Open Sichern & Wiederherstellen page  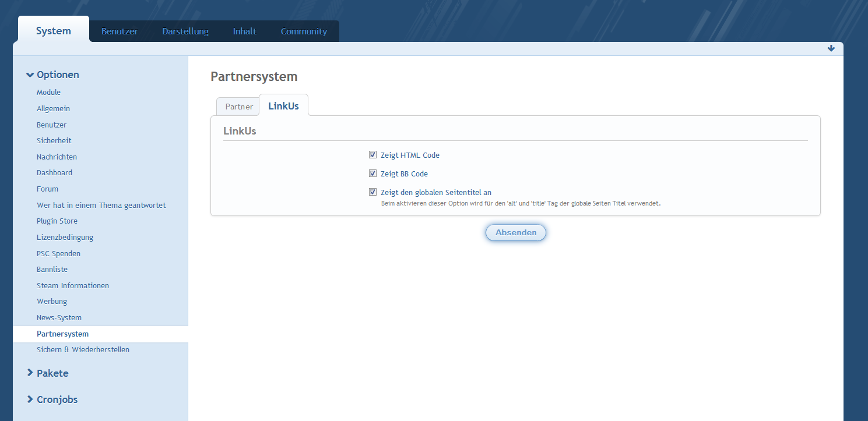pyautogui.click(x=83, y=350)
